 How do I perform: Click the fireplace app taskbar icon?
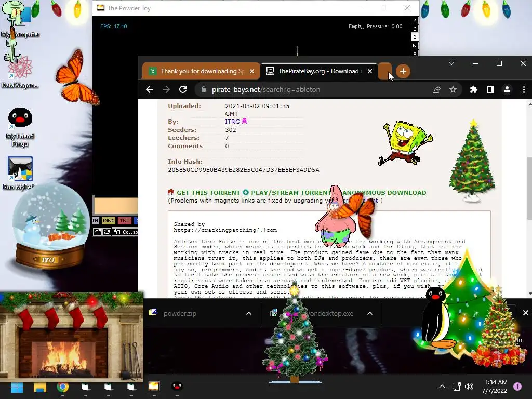[x=154, y=387]
